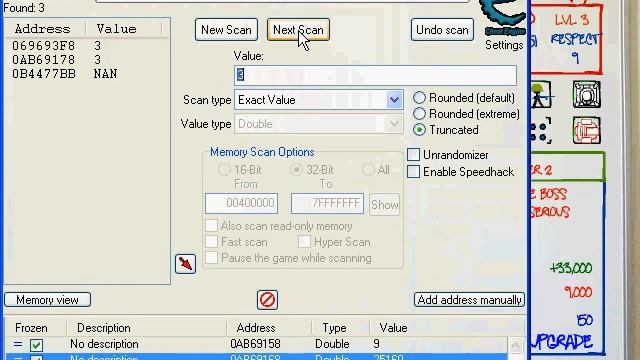Select the Rounded (extreme) radio button
The image size is (640, 360).
click(419, 113)
